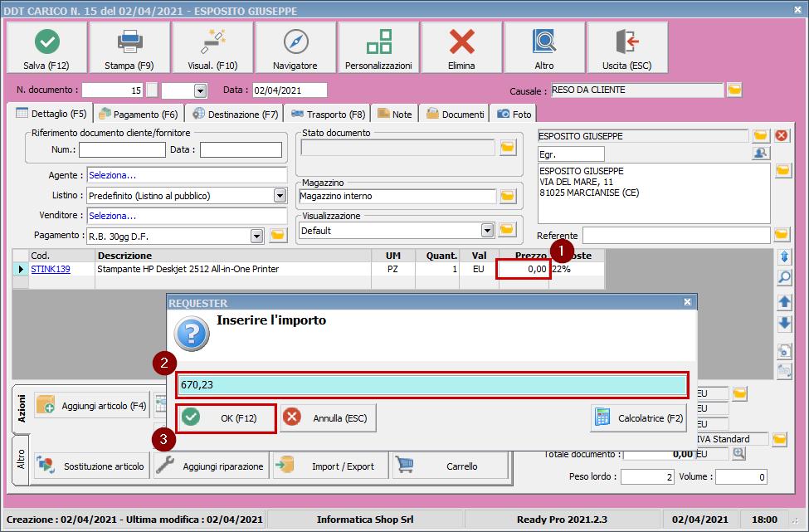The image size is (809, 532).
Task: Click the Data field 02/04/2021
Action: pos(290,90)
